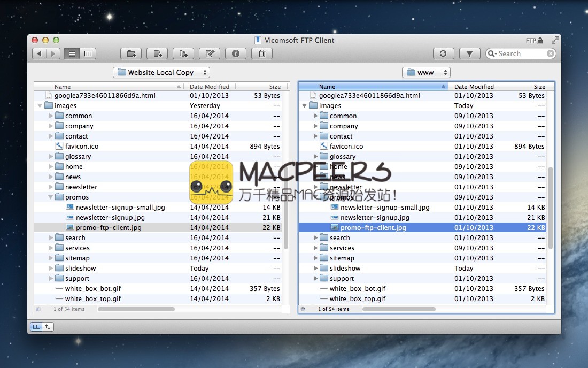Show the transfers panel with arrows button

[x=48, y=326]
